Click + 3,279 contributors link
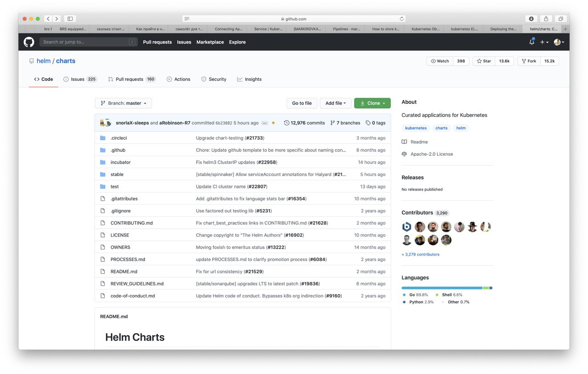 (x=420, y=254)
